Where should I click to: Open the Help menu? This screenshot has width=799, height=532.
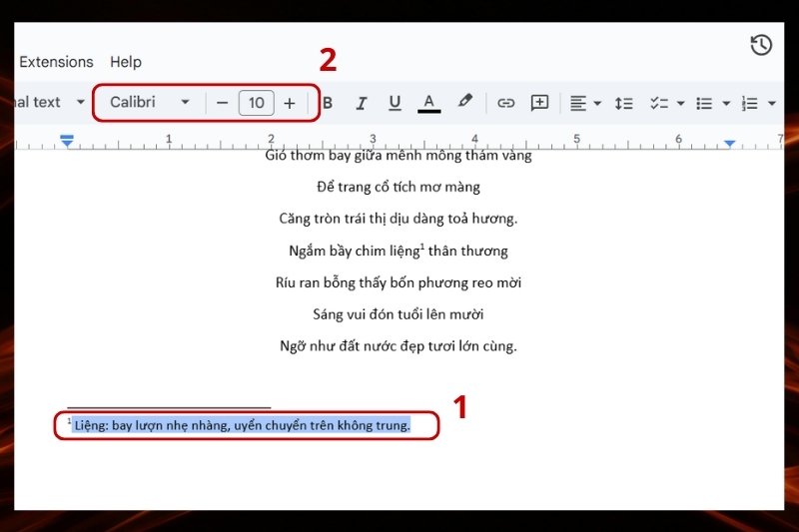pos(126,62)
